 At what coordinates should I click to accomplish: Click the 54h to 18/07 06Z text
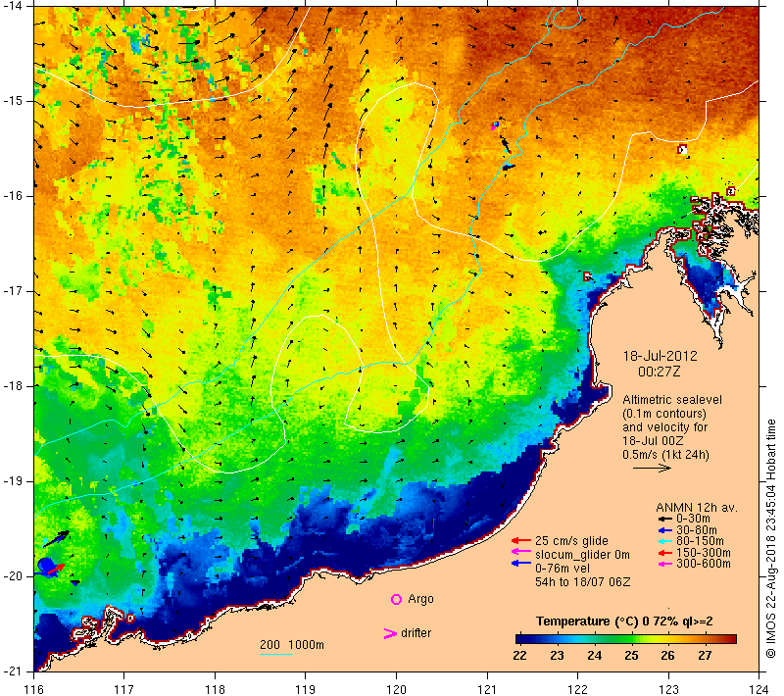582,582
